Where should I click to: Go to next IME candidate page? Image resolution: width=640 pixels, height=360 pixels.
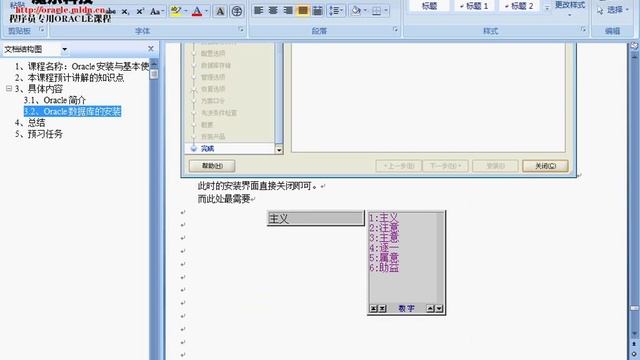(439, 309)
